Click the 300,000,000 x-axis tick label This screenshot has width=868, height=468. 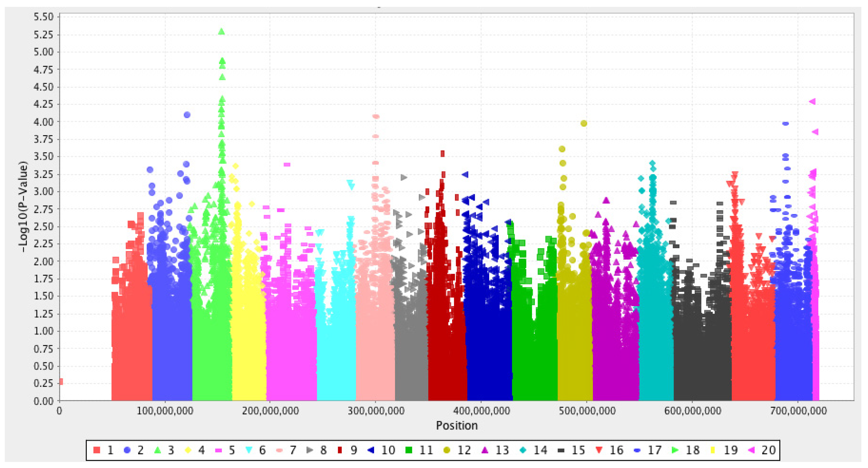coord(376,411)
